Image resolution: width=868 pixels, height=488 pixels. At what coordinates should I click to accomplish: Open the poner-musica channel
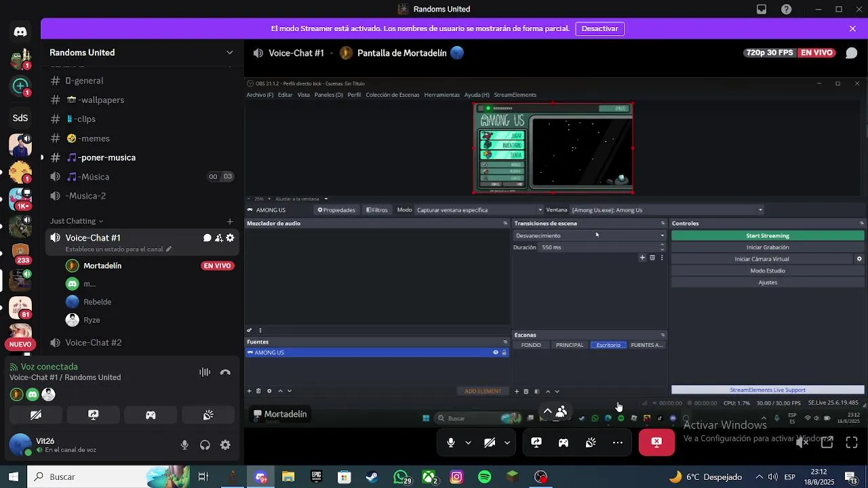point(142,157)
